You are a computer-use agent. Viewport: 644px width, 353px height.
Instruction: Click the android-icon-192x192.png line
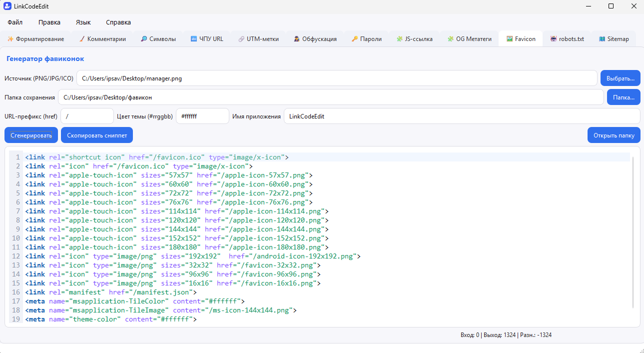193,256
